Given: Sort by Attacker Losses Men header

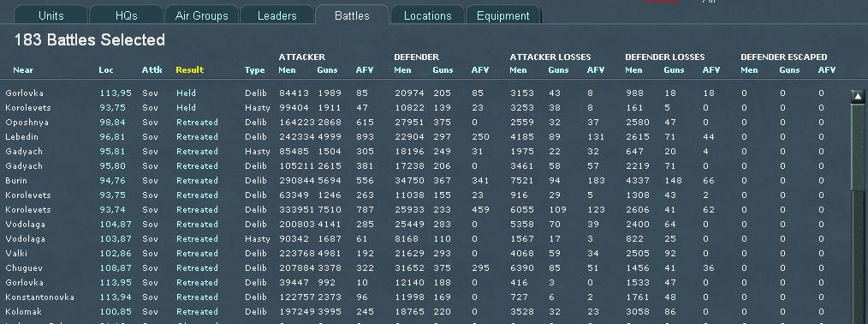Looking at the screenshot, I should click(x=518, y=69).
